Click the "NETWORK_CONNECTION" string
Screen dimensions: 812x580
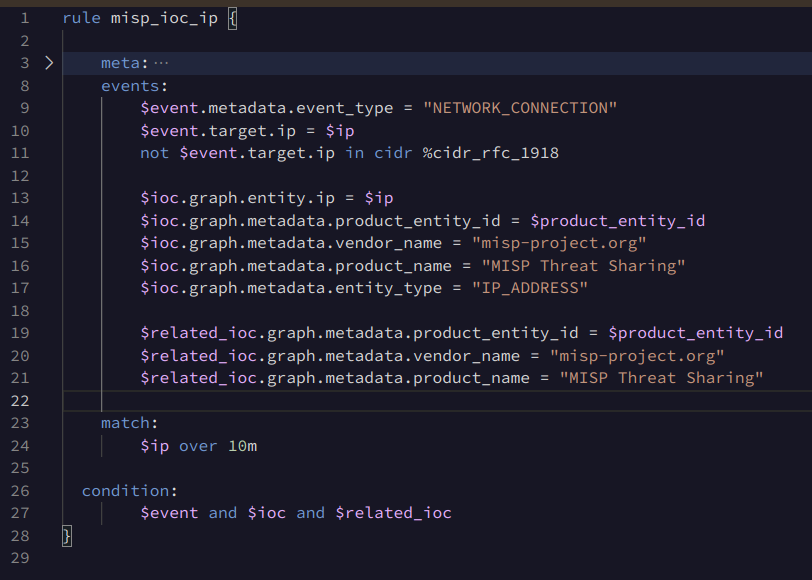click(520, 108)
